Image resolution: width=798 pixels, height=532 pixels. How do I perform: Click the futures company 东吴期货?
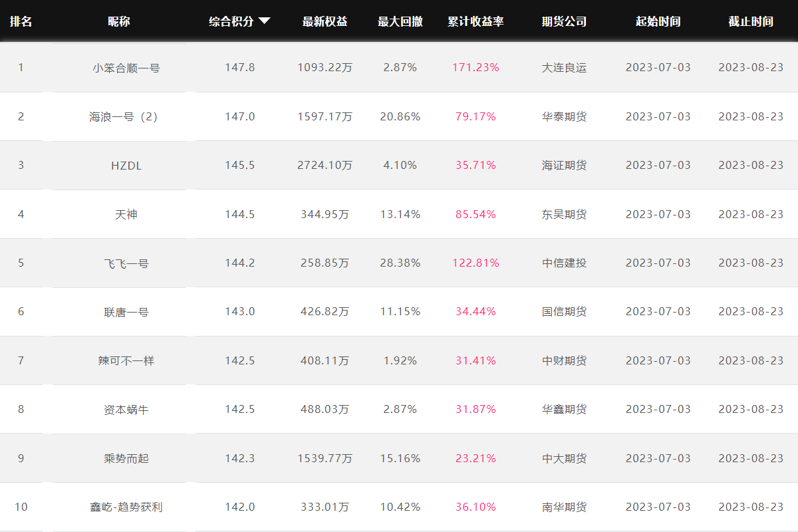coord(565,214)
